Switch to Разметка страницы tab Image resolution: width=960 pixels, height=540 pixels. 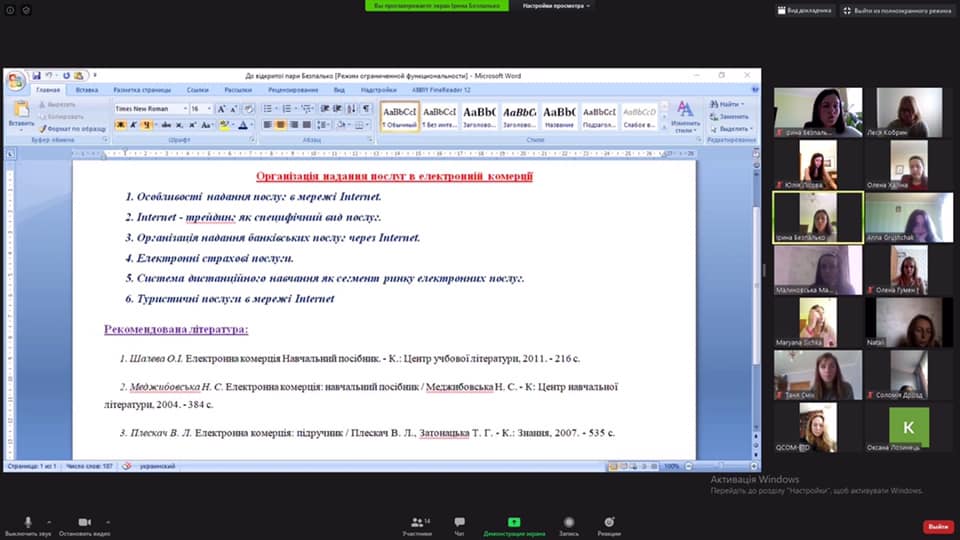click(142, 90)
